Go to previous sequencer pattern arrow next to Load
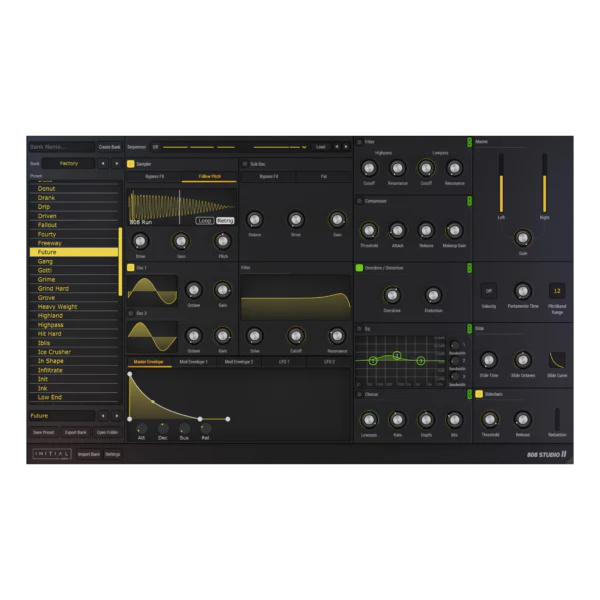This screenshot has width=600, height=600. tap(337, 147)
